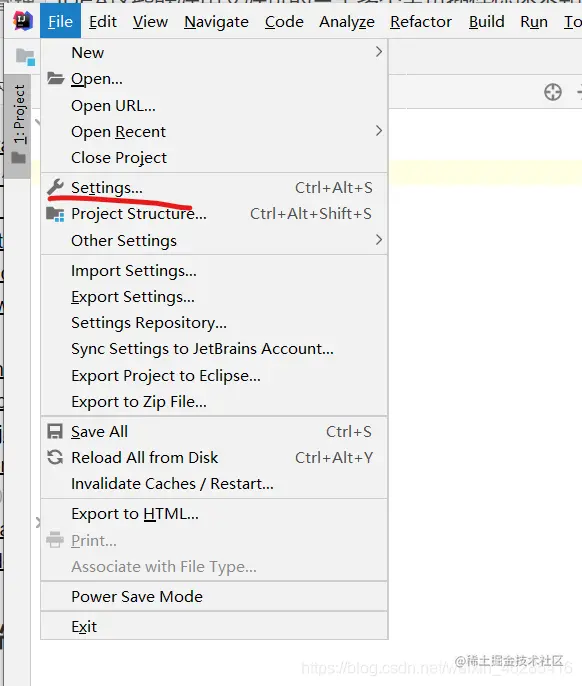Screen dimensions: 582x686
Task: Open the Refactor menu
Action: click(421, 21)
